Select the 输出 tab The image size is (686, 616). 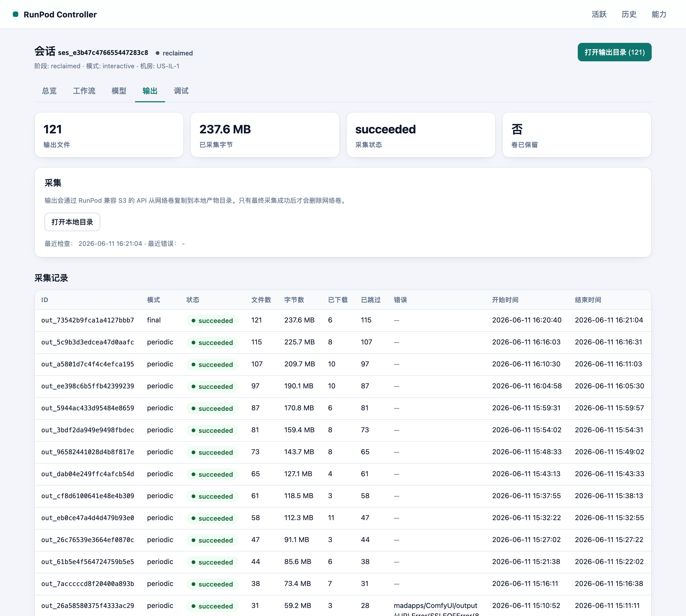point(150,91)
